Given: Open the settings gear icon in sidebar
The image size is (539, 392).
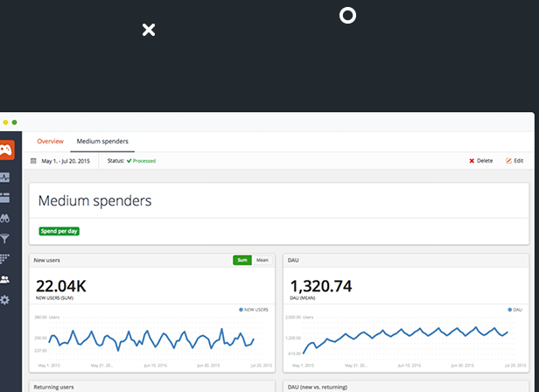Looking at the screenshot, I should point(5,300).
